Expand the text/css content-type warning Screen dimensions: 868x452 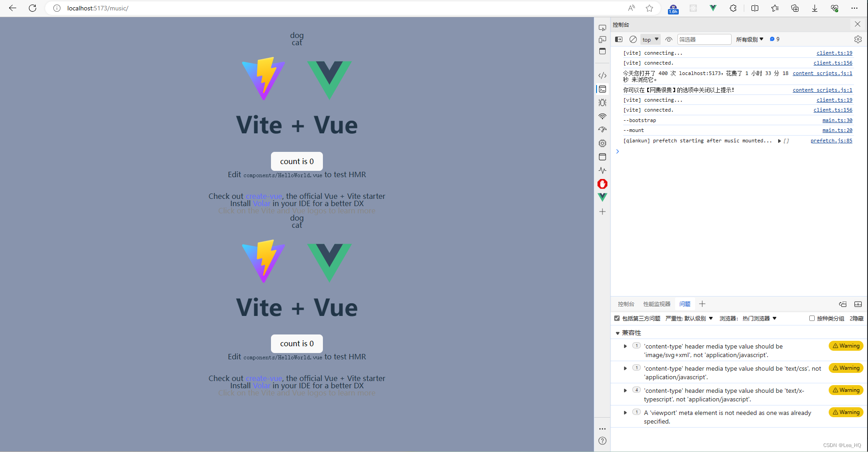[625, 368]
